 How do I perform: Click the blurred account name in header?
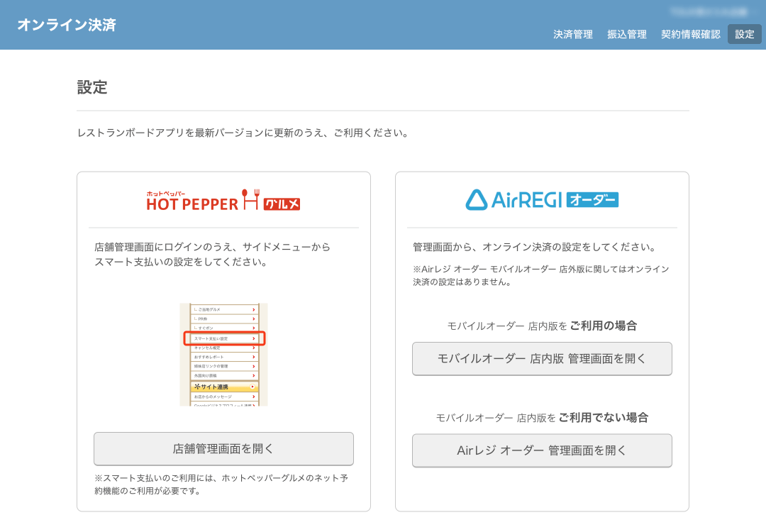(710, 11)
